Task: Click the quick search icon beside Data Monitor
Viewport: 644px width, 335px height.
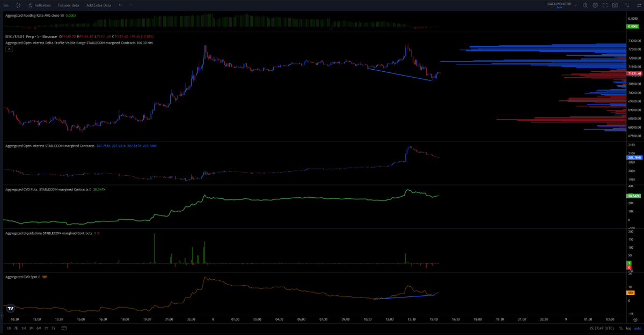Action: [585, 5]
